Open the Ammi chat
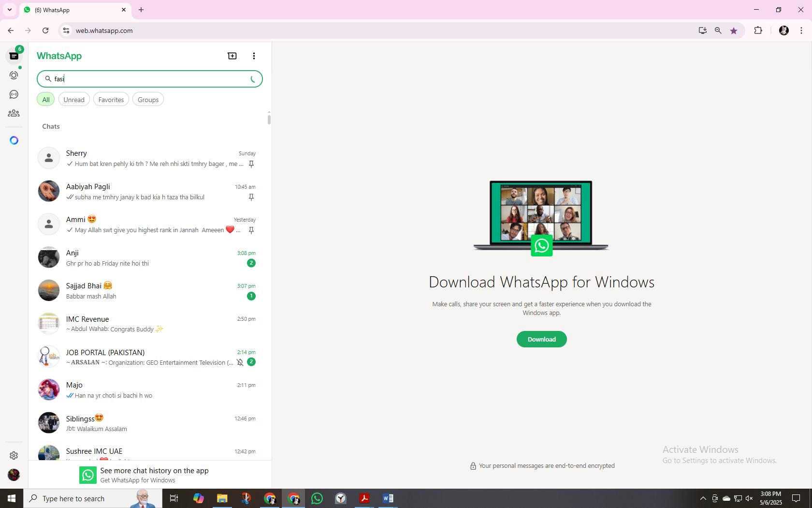This screenshot has width=812, height=508. (x=150, y=224)
